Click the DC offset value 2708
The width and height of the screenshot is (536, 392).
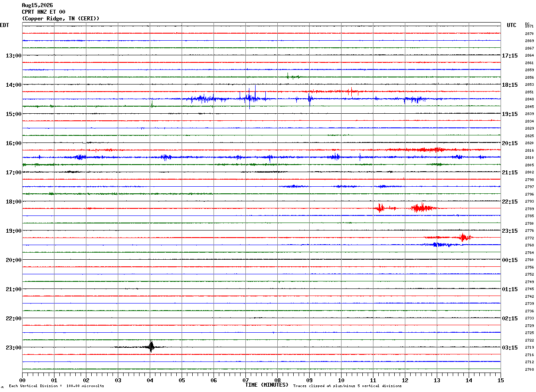pos(529,369)
